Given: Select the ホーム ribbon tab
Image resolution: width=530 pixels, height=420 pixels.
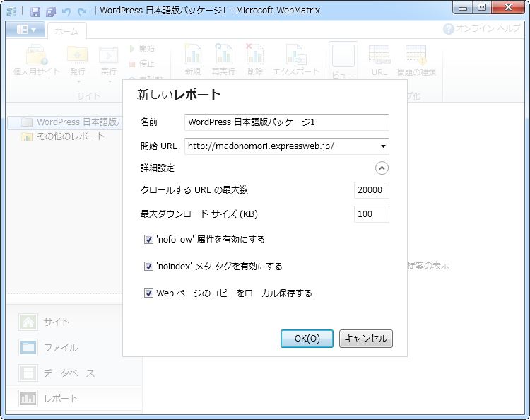Looking at the screenshot, I should pyautogui.click(x=66, y=31).
